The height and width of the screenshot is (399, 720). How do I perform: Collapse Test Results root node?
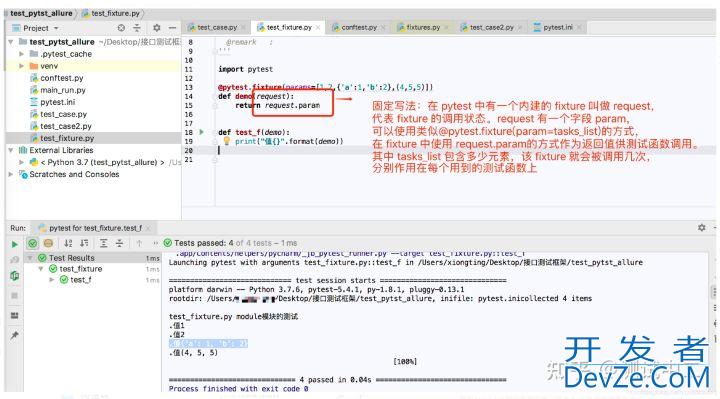pos(30,258)
